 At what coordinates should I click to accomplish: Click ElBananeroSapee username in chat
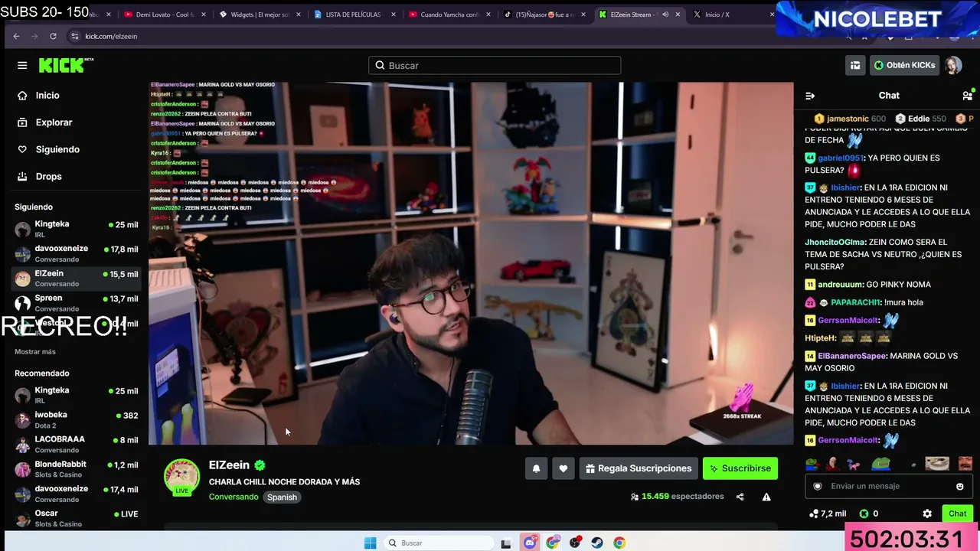852,356
